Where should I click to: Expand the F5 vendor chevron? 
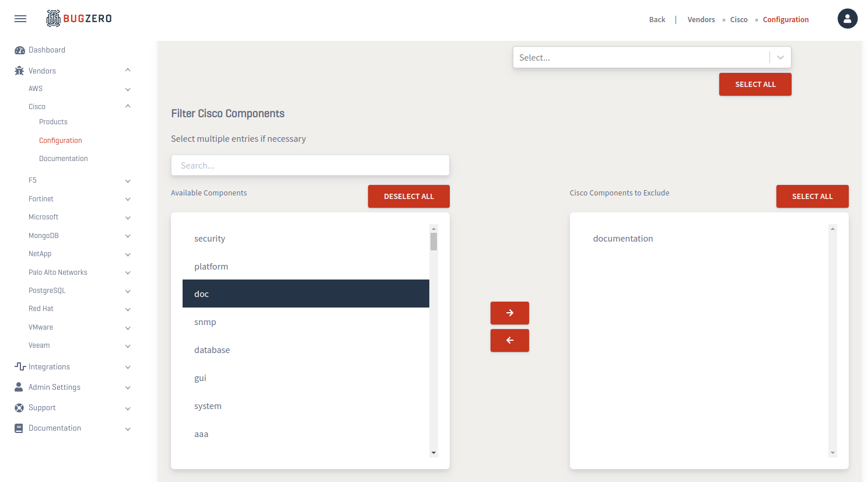coord(128,181)
